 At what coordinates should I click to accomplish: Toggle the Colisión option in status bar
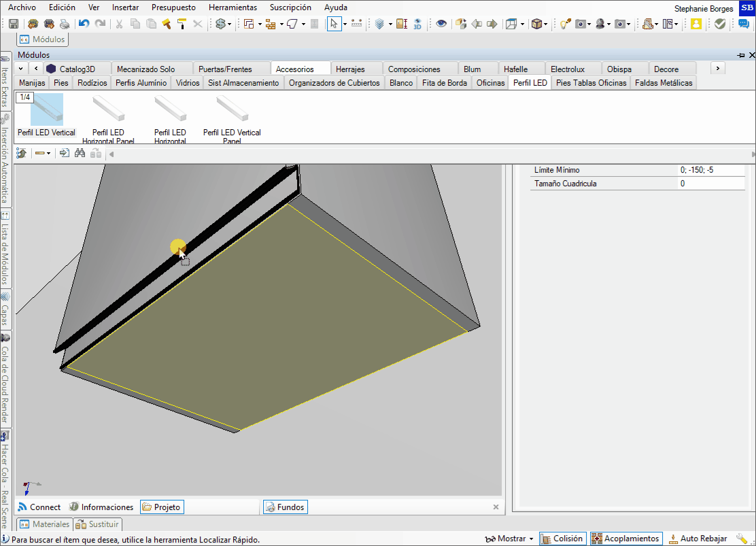561,539
